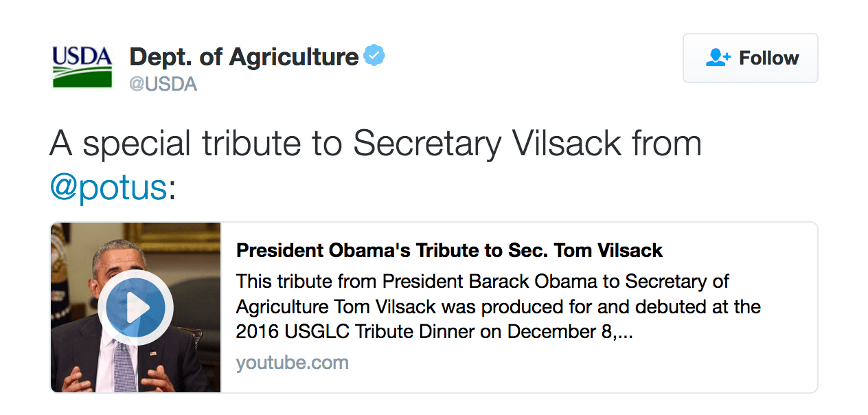Click the green field on the USDA logo
868x415 pixels.
point(82,78)
